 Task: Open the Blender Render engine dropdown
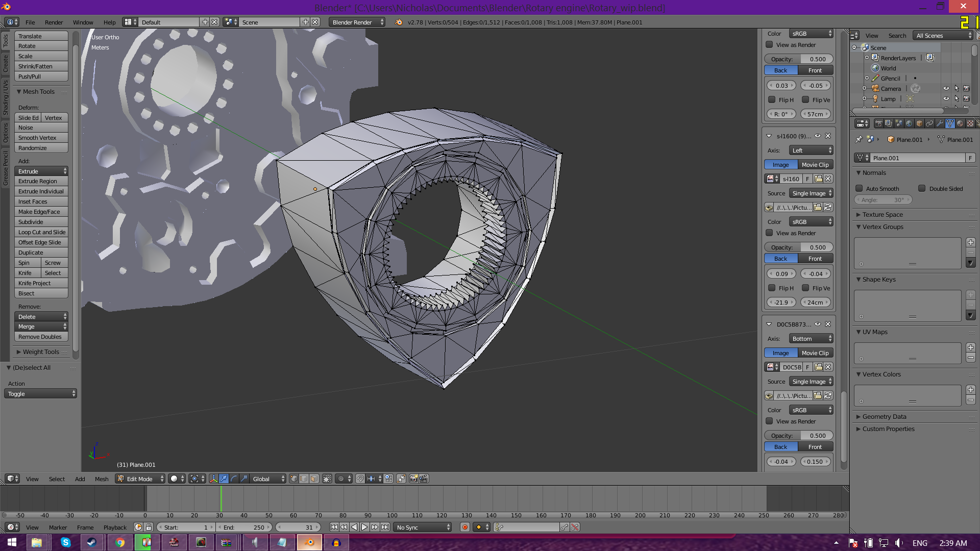[357, 22]
